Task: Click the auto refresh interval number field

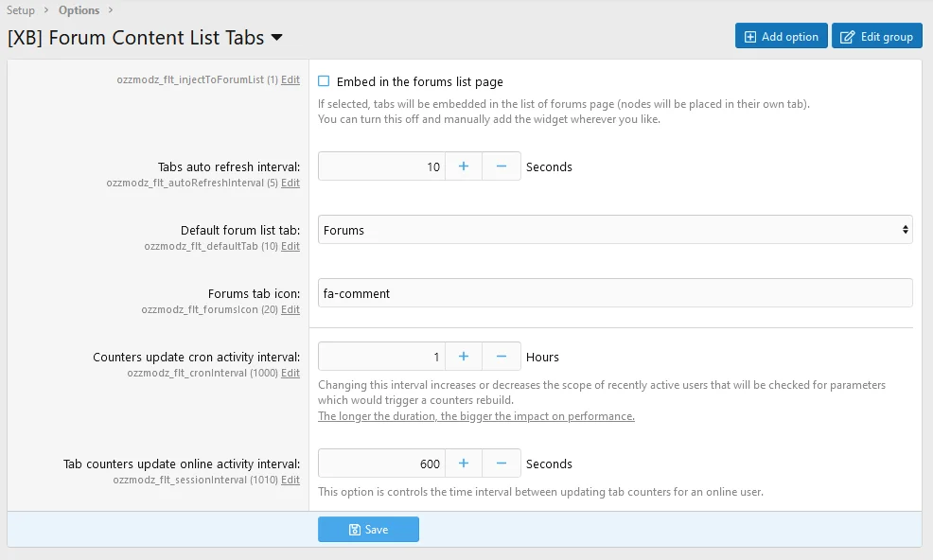Action: point(381,166)
